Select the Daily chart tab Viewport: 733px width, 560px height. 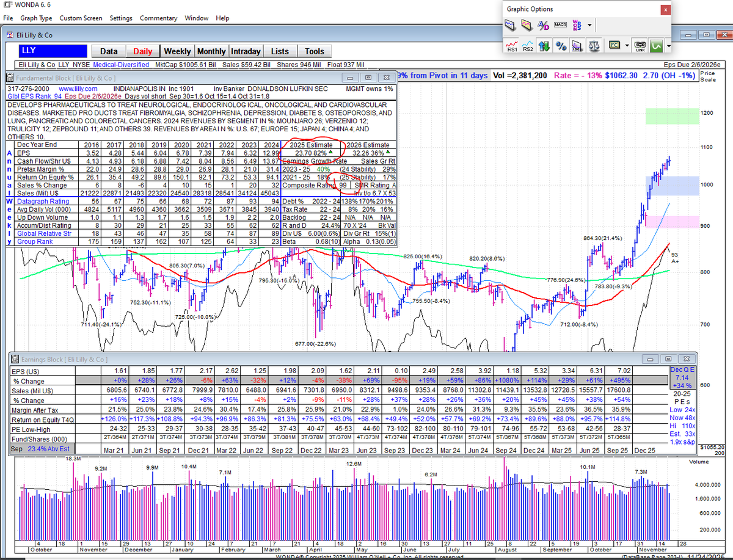143,51
